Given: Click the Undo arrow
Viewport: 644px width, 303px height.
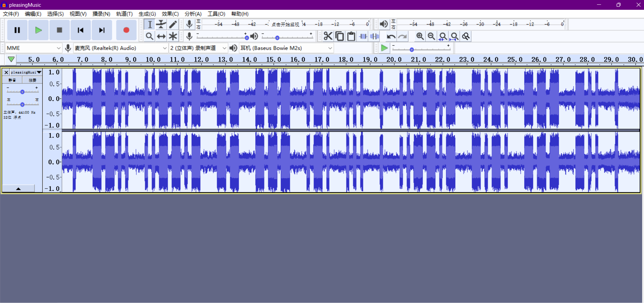Looking at the screenshot, I should [x=391, y=36].
